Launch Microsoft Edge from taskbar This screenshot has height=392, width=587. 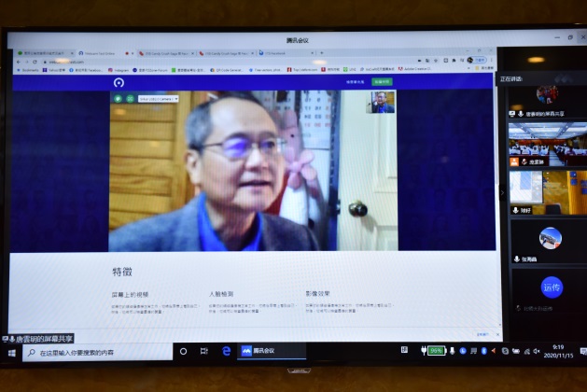coord(227,351)
